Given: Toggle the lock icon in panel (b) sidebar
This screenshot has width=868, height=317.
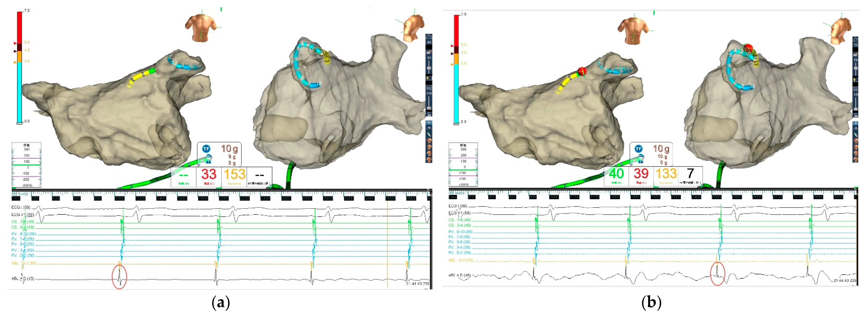Looking at the screenshot, I should (x=856, y=115).
